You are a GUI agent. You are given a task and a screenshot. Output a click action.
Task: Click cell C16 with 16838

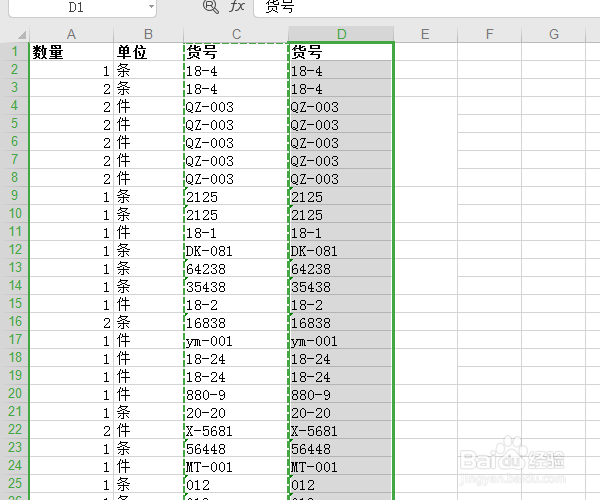coord(236,322)
